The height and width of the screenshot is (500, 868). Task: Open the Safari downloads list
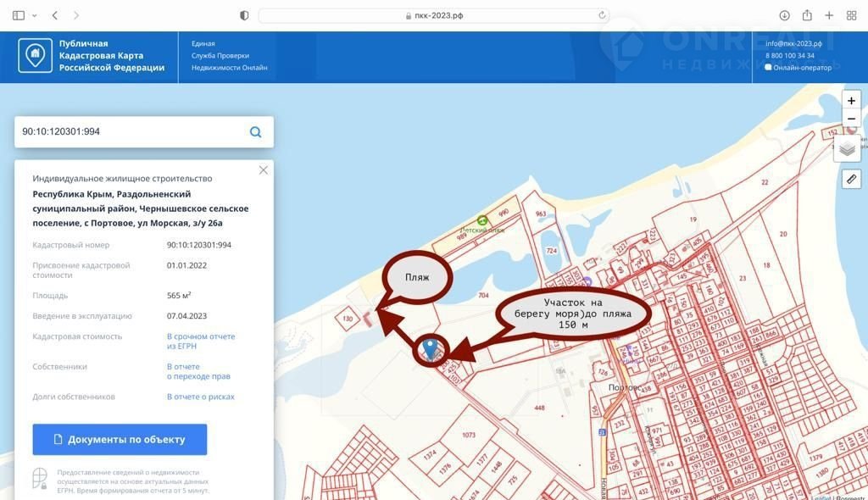click(784, 15)
